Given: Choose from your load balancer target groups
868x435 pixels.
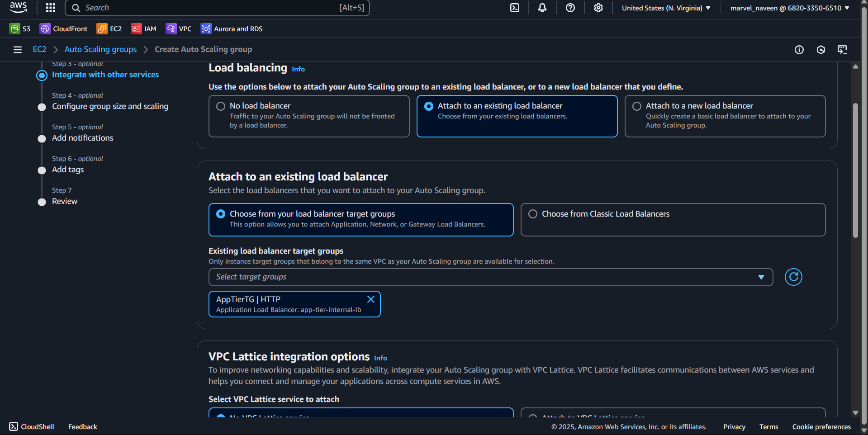Looking at the screenshot, I should click(x=361, y=220).
